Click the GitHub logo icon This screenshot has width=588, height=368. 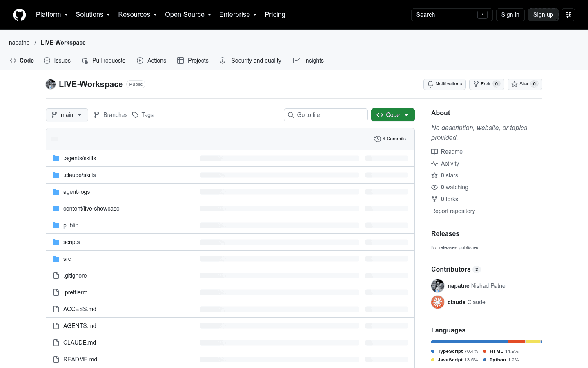(x=20, y=15)
